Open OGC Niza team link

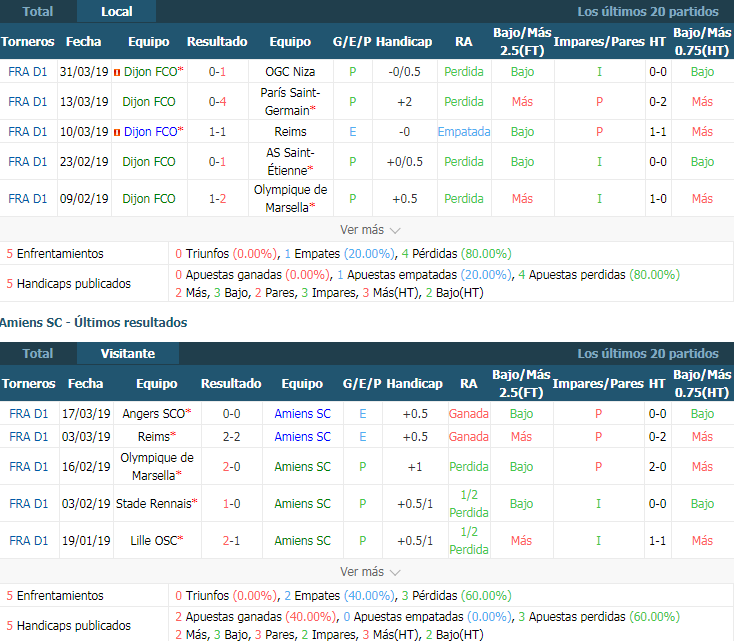coord(290,72)
